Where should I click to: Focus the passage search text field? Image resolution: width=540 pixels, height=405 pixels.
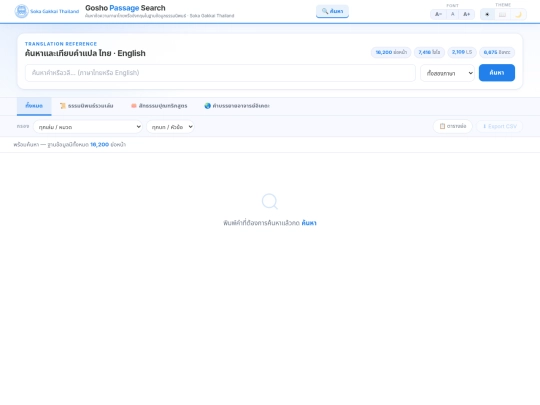tap(220, 73)
